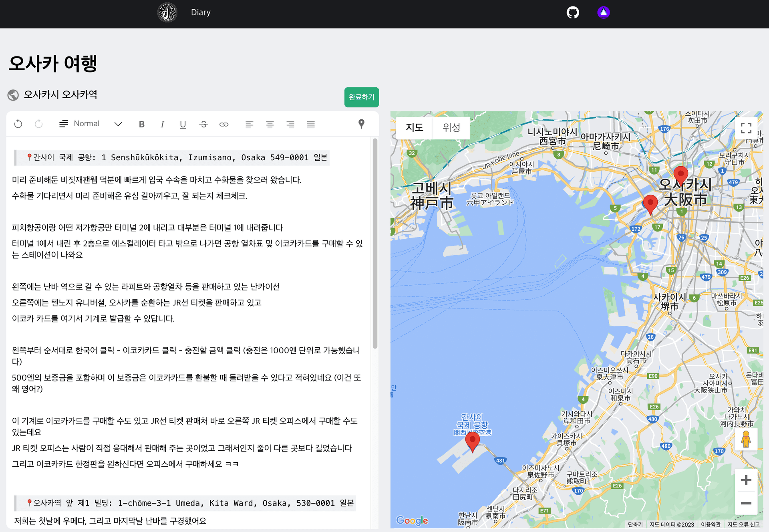Screen dimensions: 769x532
Task: Expand the heading size chevron
Action: pyautogui.click(x=118, y=124)
